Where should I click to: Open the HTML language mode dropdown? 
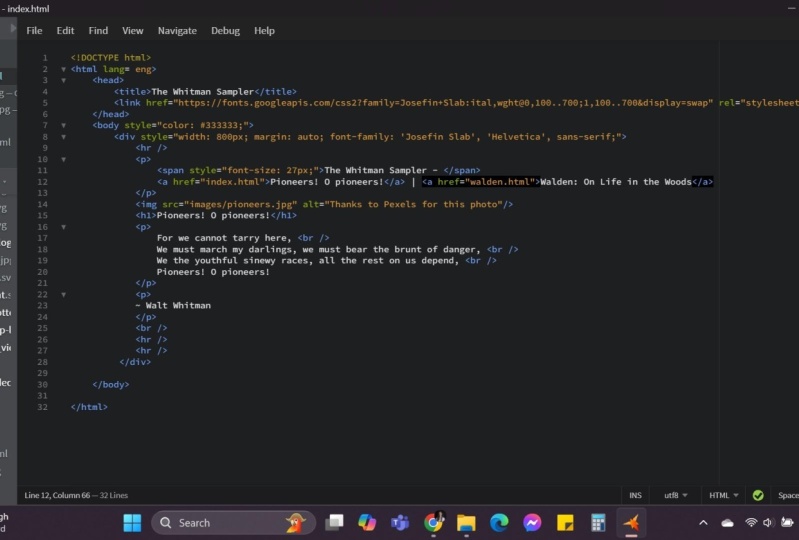coord(724,495)
